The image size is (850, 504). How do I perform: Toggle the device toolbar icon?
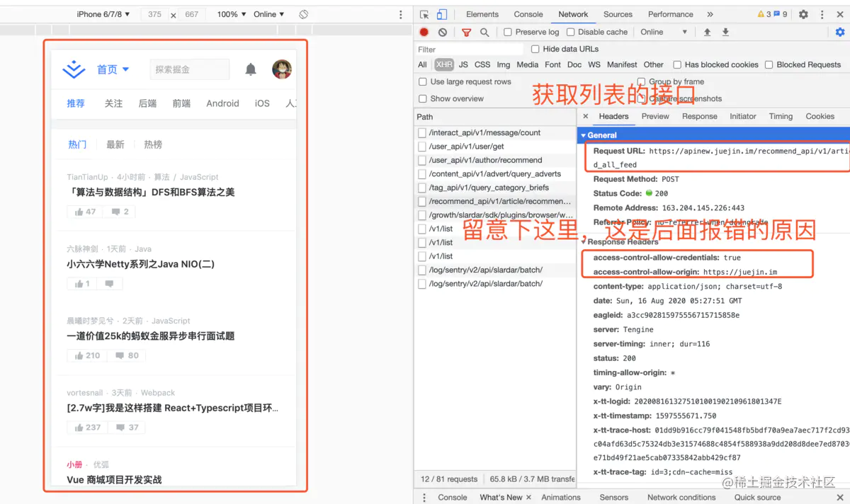pyautogui.click(x=441, y=14)
